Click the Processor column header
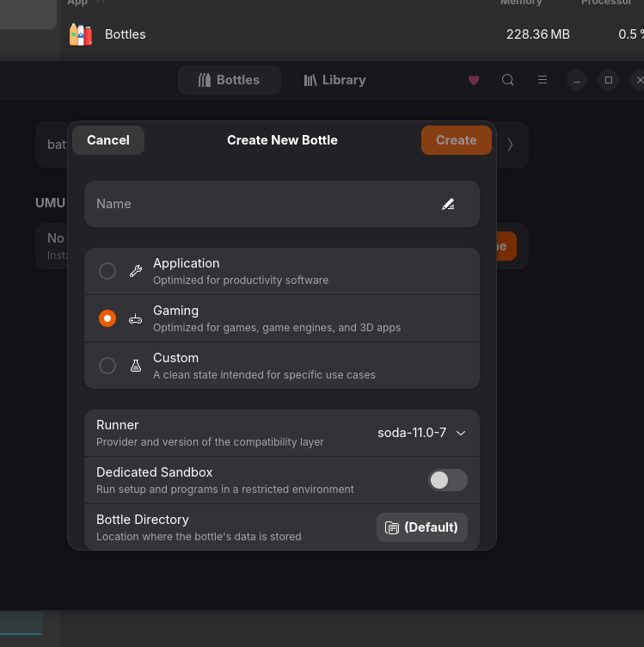This screenshot has height=647, width=644. pos(606,3)
